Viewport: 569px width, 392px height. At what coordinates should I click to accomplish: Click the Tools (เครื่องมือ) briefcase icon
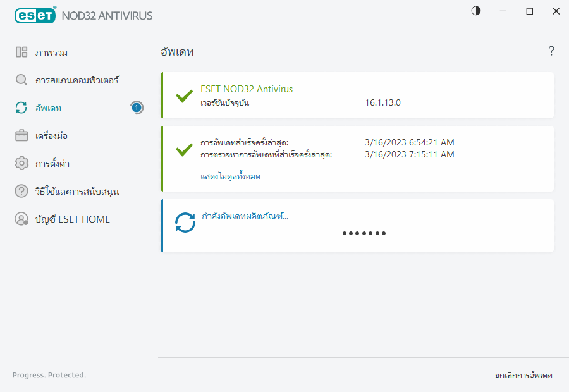tap(21, 136)
